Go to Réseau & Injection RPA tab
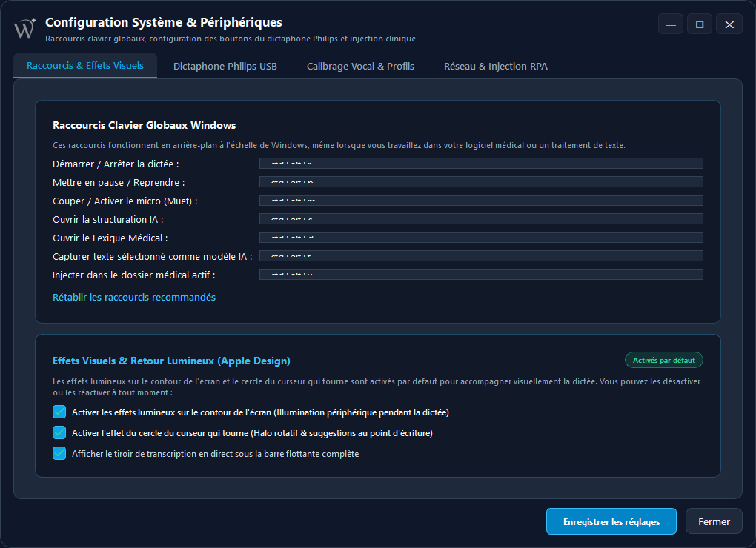 (496, 67)
